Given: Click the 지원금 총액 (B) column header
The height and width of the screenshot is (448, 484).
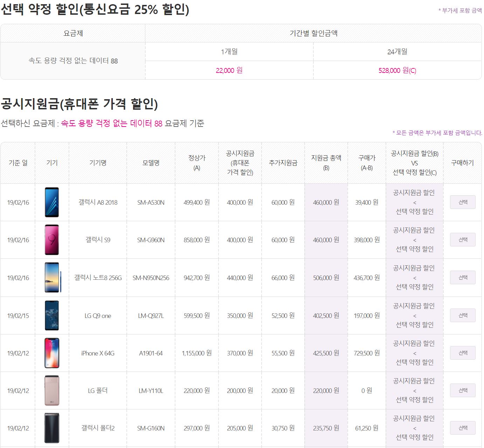Looking at the screenshot, I should (x=326, y=163).
